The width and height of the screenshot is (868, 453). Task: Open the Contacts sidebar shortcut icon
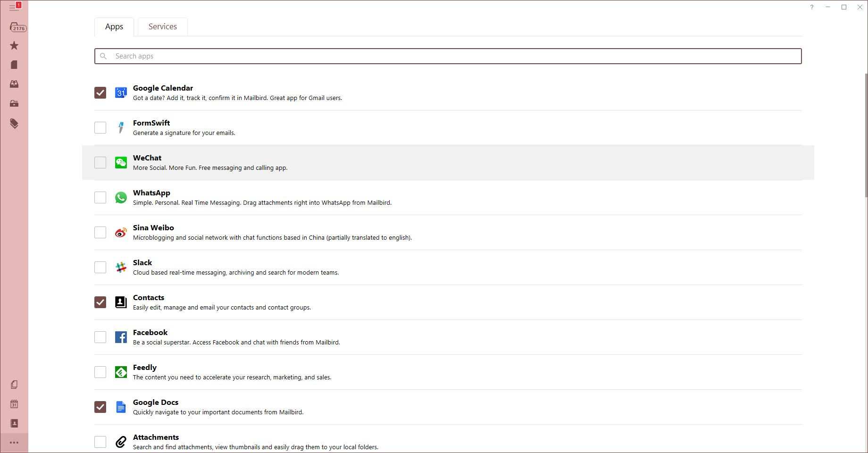click(14, 423)
